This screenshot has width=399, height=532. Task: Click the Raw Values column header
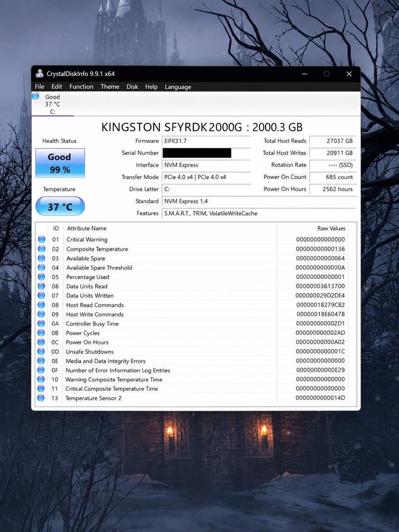[331, 228]
